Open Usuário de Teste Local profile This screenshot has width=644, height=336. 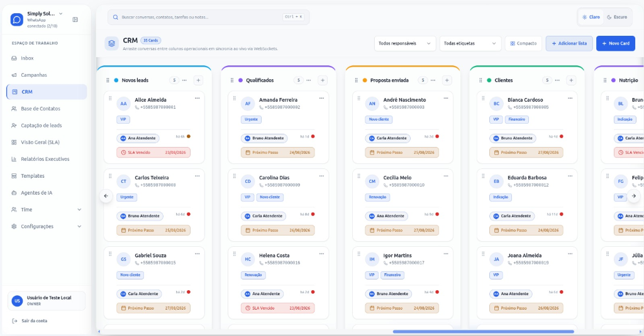47,301
